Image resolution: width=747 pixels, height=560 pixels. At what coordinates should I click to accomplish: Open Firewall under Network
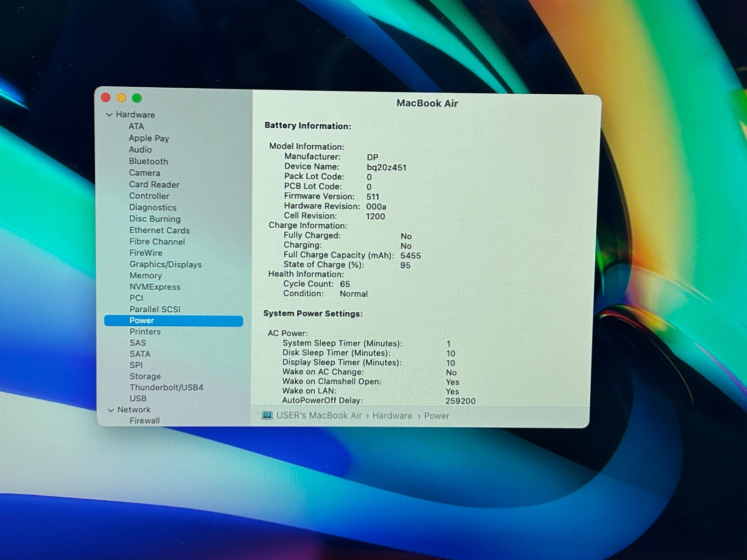pos(145,420)
